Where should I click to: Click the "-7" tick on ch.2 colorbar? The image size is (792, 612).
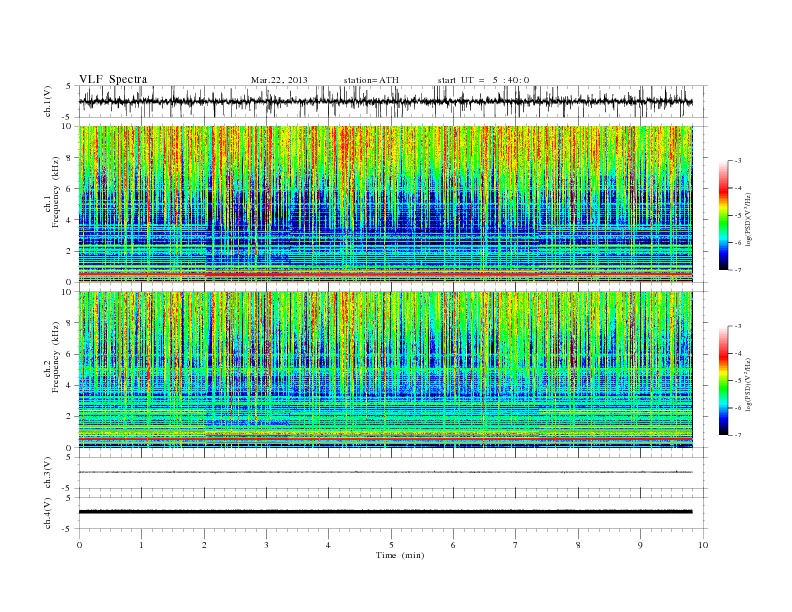(x=737, y=435)
